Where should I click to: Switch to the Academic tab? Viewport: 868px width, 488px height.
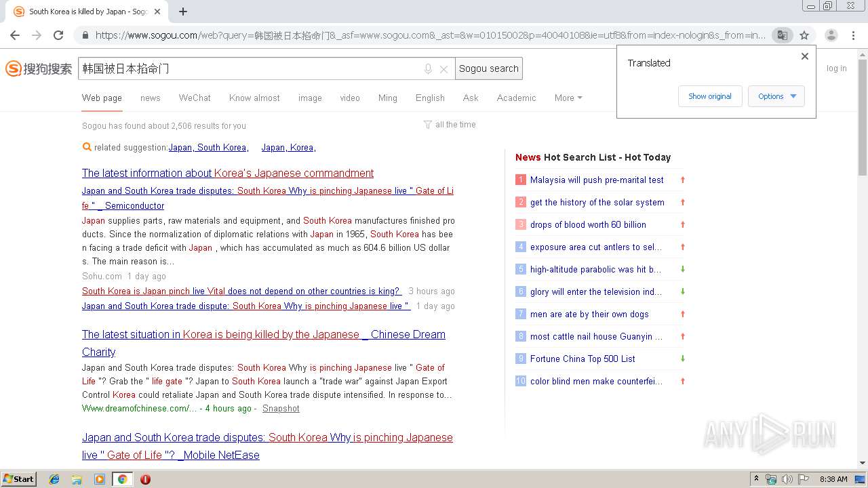516,98
